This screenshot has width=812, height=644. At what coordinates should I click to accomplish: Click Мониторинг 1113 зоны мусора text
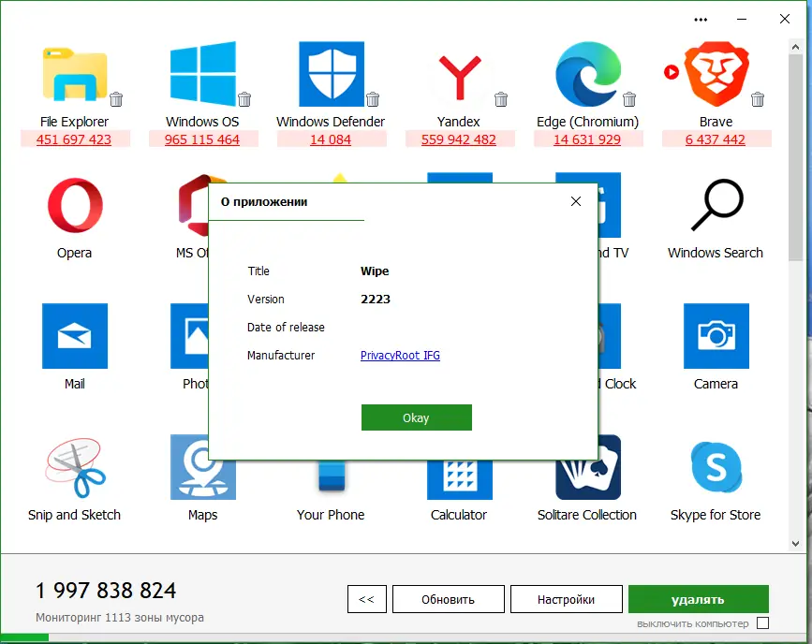(120, 617)
